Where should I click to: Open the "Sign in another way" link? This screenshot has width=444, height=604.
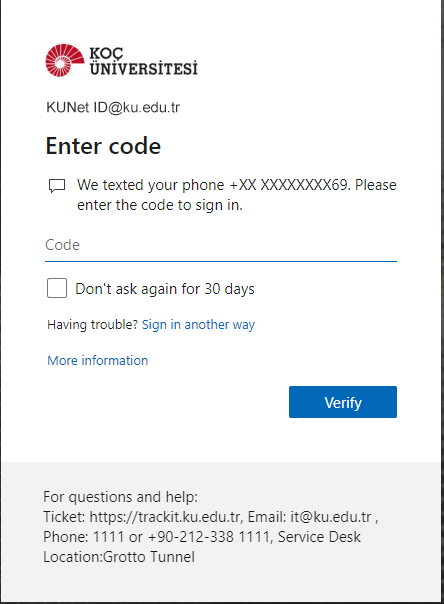pos(198,325)
